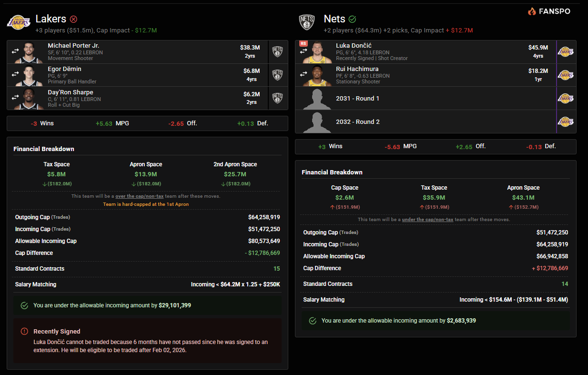Click Rui Hachimura $18.2M salary

[538, 71]
